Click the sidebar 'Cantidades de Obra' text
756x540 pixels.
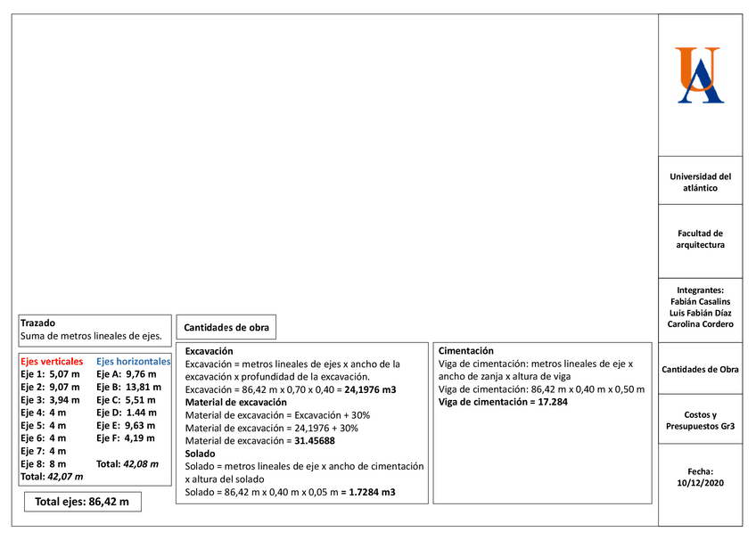tap(700, 370)
